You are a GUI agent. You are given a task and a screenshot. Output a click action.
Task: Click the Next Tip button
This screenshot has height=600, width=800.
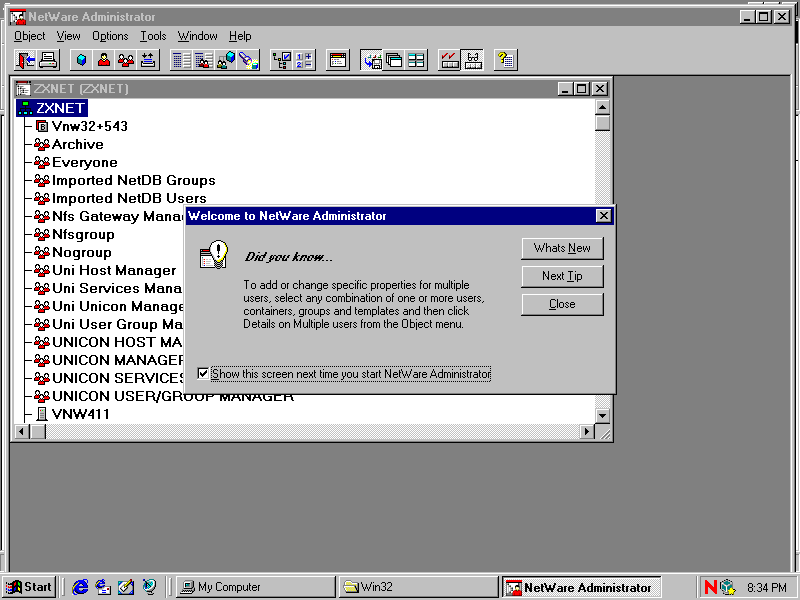562,276
